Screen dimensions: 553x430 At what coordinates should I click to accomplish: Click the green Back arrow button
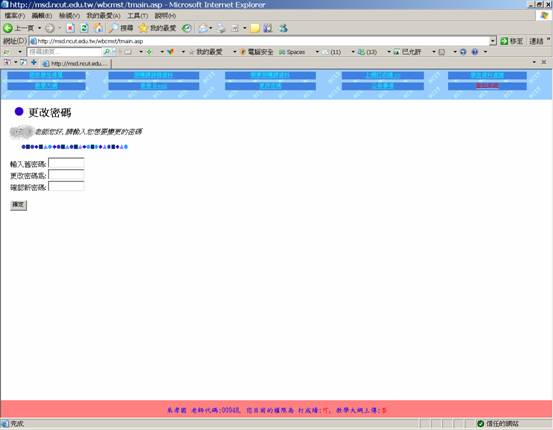click(8, 28)
